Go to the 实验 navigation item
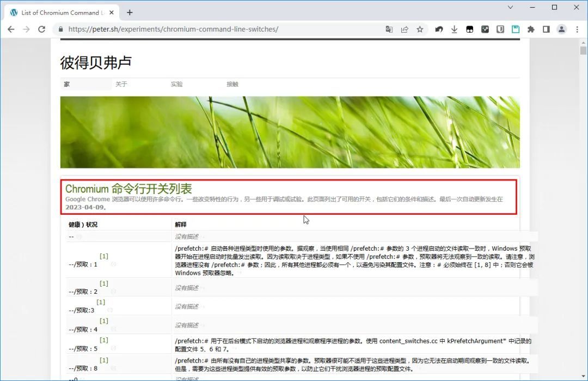 coord(177,84)
